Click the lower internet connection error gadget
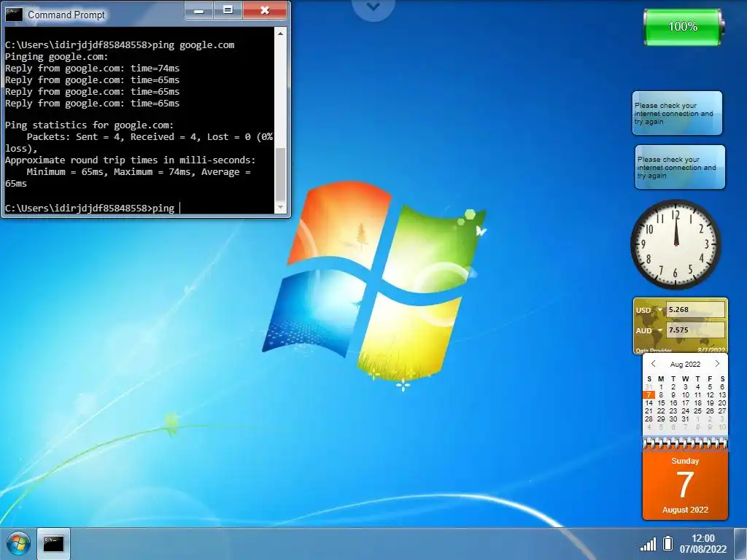The width and height of the screenshot is (747, 560). tap(681, 168)
